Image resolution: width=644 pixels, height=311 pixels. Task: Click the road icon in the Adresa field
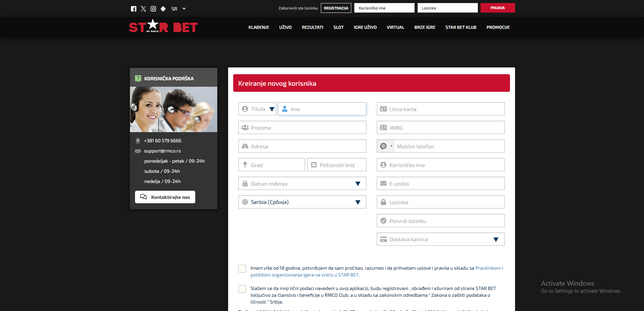245,146
